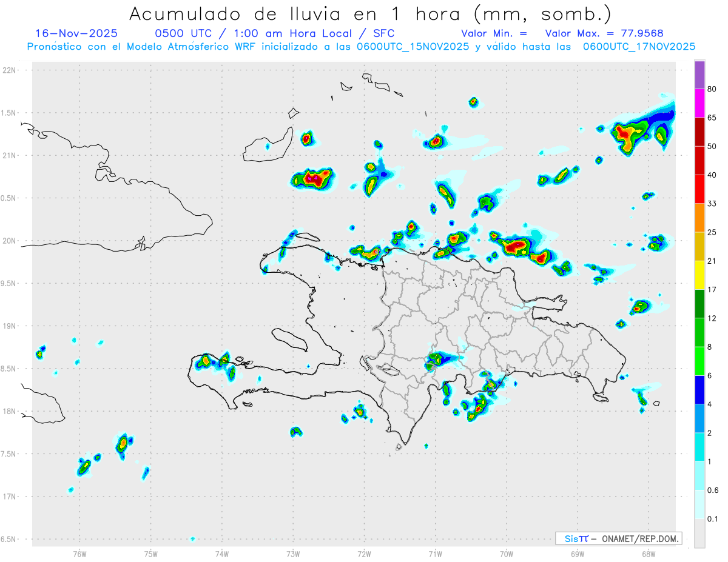Click the purple swatch above legend value 80
728x562 pixels.
pyautogui.click(x=699, y=76)
